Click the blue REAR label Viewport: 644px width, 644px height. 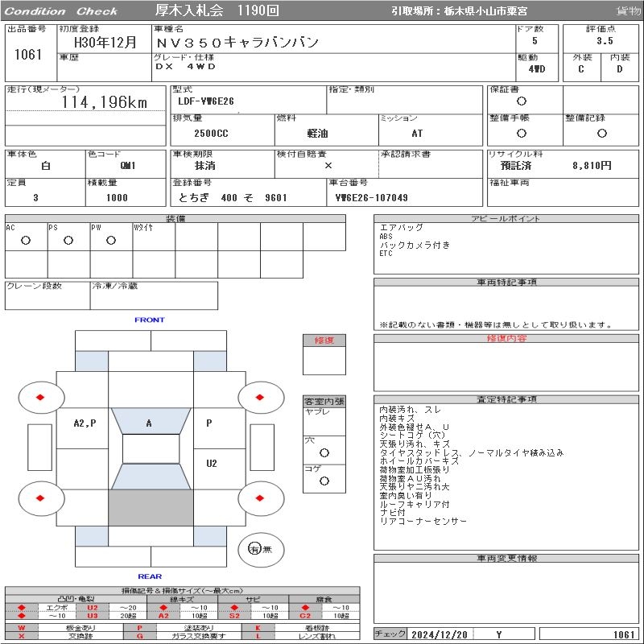click(150, 576)
